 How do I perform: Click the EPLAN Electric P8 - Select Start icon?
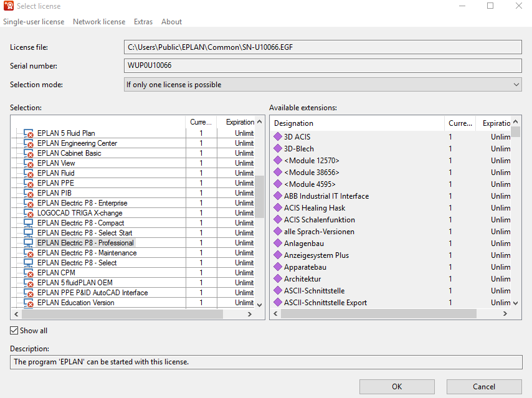click(29, 233)
